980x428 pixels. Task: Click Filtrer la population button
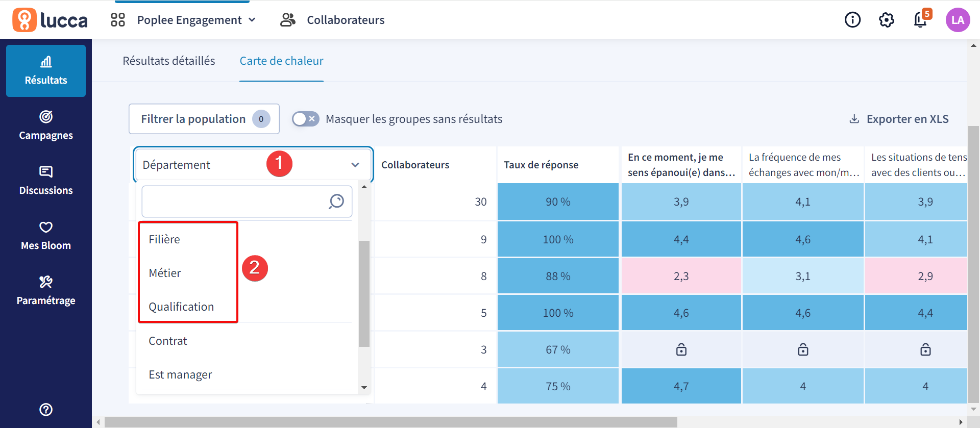pos(204,119)
